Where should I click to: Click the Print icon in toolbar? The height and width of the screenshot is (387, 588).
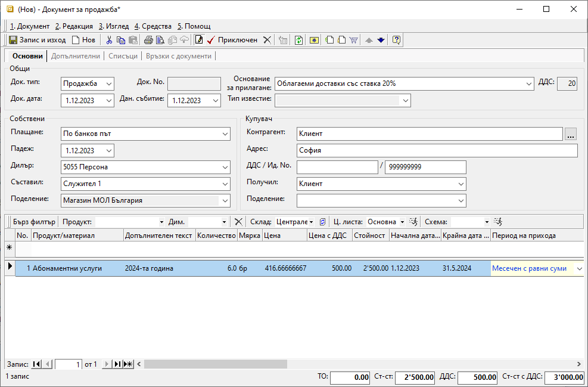point(148,40)
